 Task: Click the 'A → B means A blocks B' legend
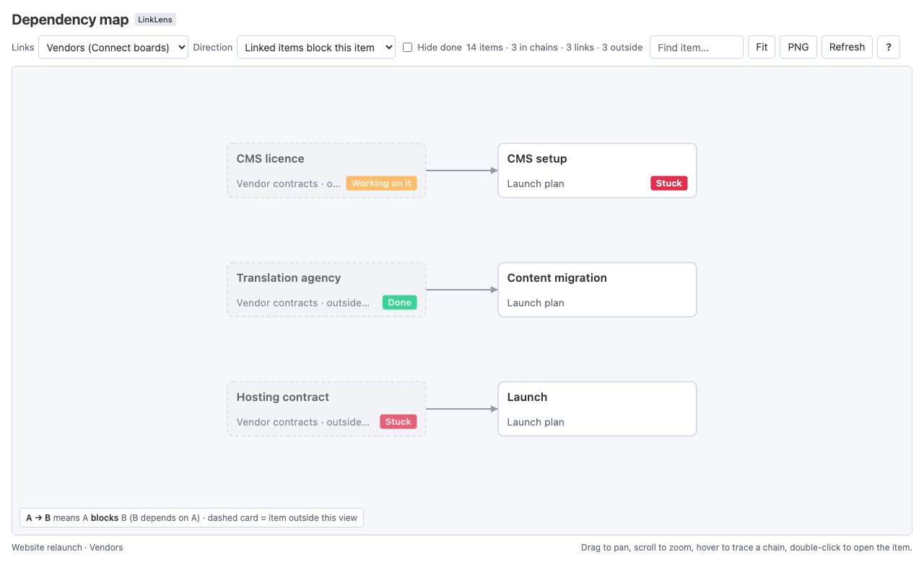tap(191, 517)
